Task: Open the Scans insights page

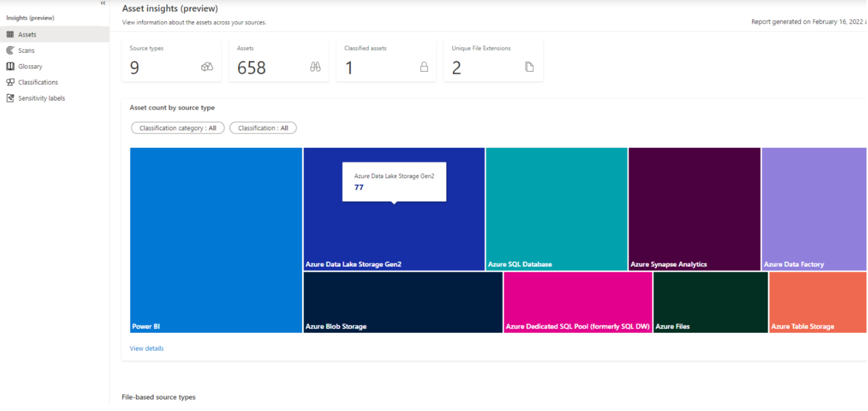Action: (x=54, y=50)
